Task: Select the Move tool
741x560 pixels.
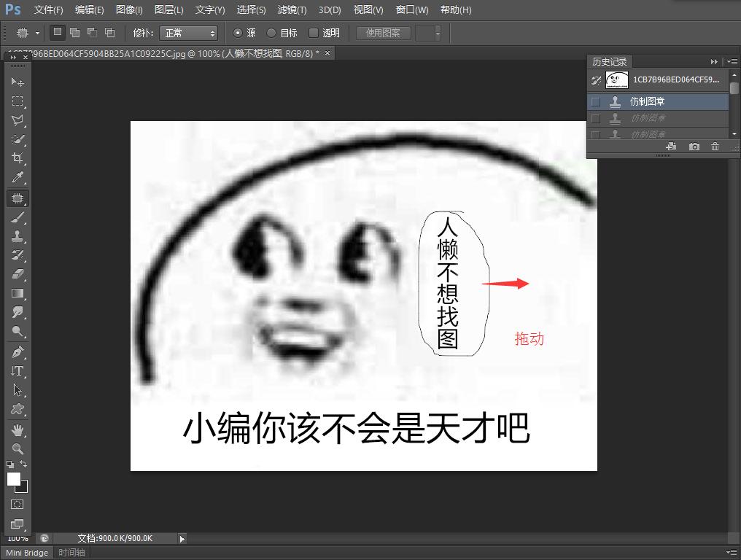Action: (x=18, y=82)
